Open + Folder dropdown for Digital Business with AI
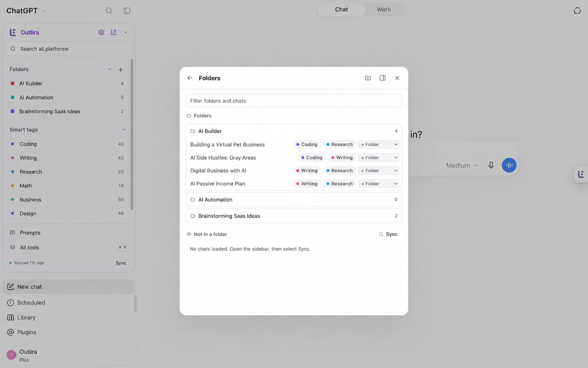The height and width of the screenshot is (368, 588). [379, 171]
